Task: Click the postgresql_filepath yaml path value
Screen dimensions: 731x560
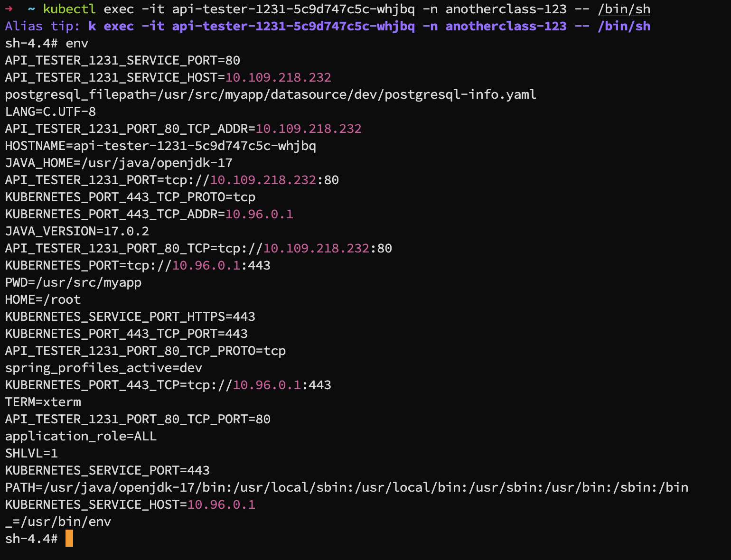Action: pyautogui.click(x=347, y=94)
